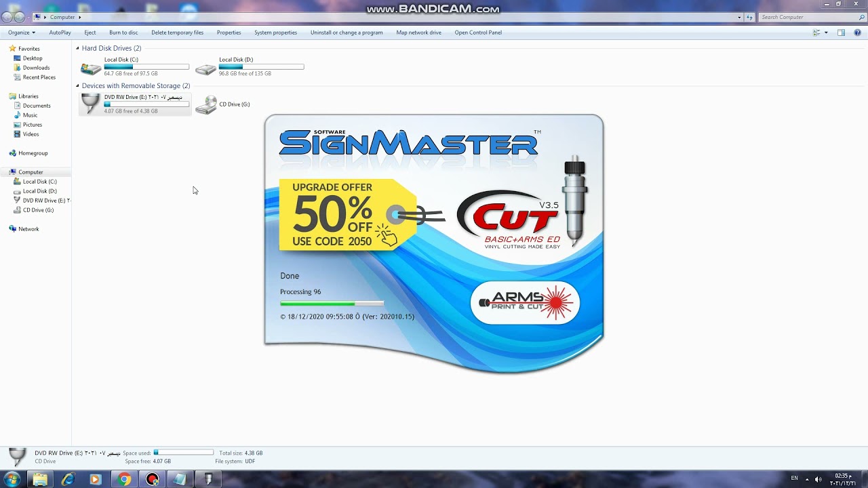Open Homegroup in the navigation pane
Viewport: 868px width, 488px height.
(x=33, y=153)
